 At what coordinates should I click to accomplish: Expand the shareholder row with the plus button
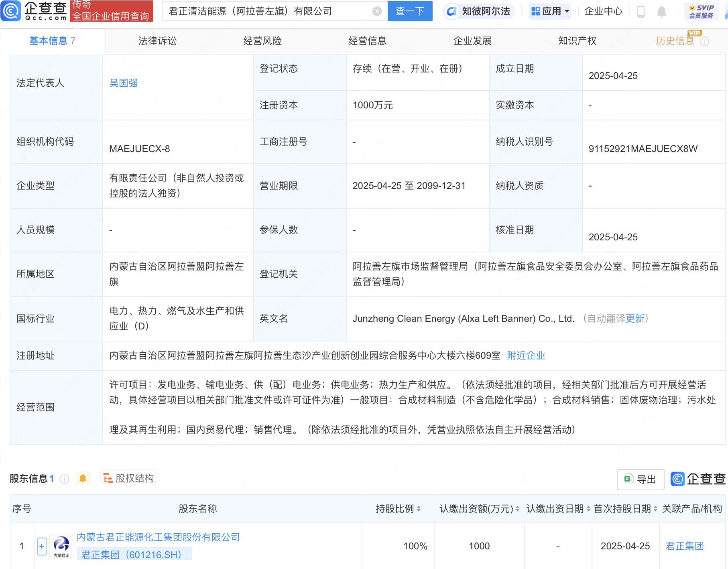click(x=42, y=546)
